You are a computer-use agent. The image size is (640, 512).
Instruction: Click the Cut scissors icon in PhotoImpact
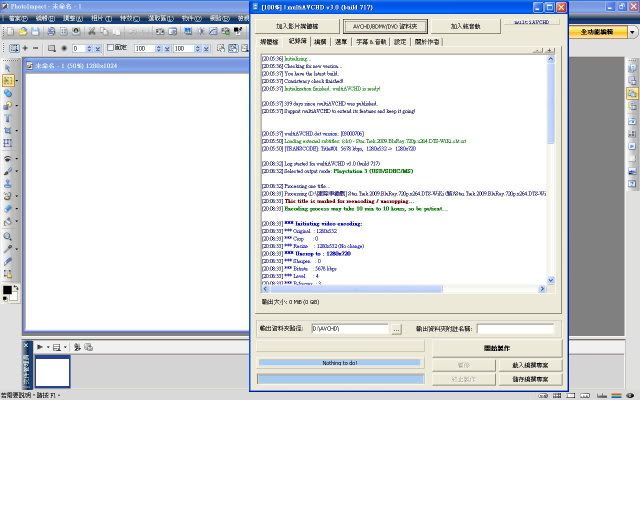[x=92, y=31]
